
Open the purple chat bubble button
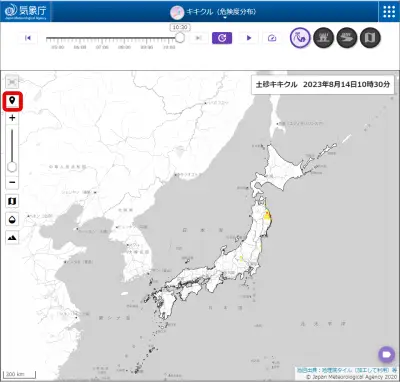[387, 354]
